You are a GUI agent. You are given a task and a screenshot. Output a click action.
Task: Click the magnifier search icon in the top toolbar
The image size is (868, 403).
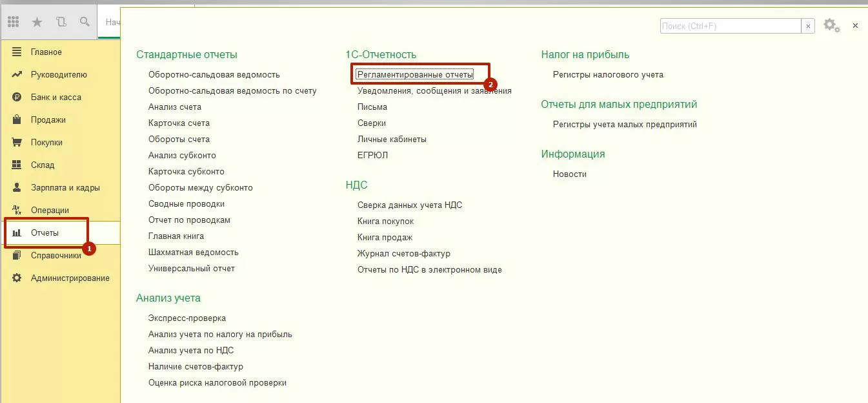(x=85, y=22)
